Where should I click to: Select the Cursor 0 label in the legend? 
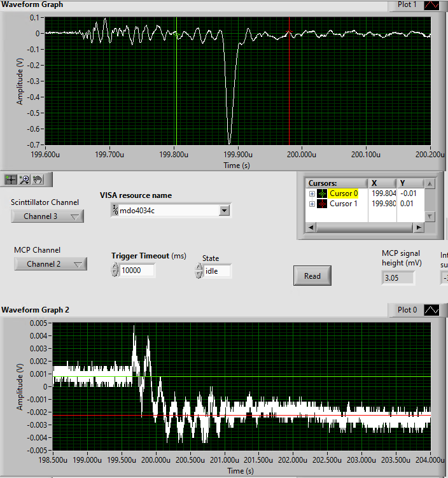[344, 193]
